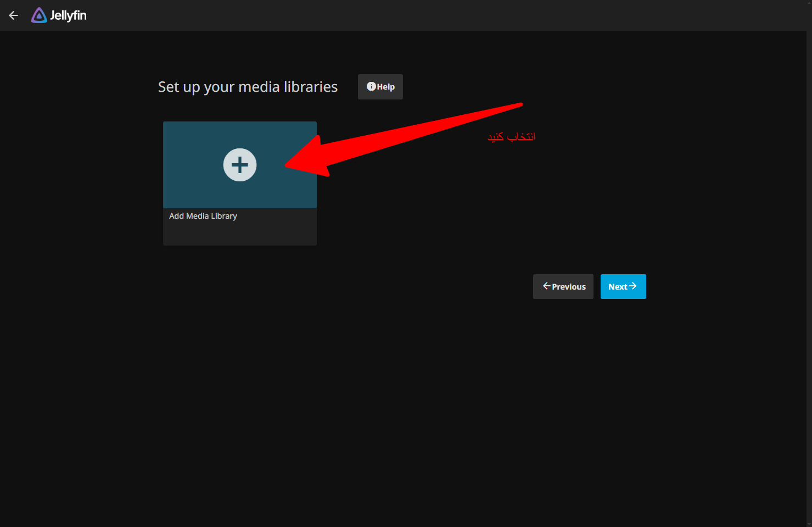Select the Add Media Library card label
Image resolution: width=812 pixels, height=527 pixels.
[x=203, y=216]
